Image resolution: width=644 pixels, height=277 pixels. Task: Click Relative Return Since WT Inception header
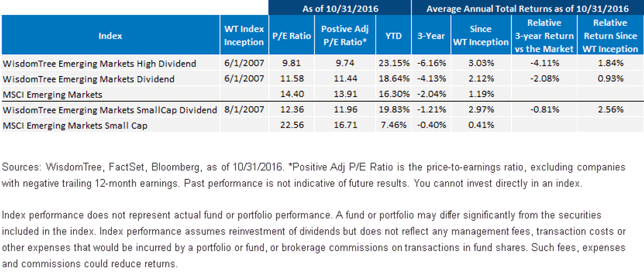tap(610, 36)
